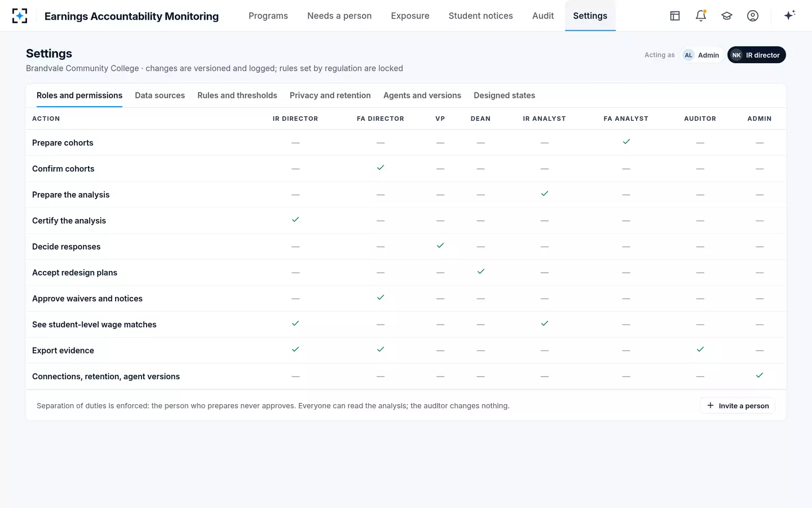Open the Agents and versions tab
Viewport: 812px width, 508px height.
pyautogui.click(x=422, y=95)
